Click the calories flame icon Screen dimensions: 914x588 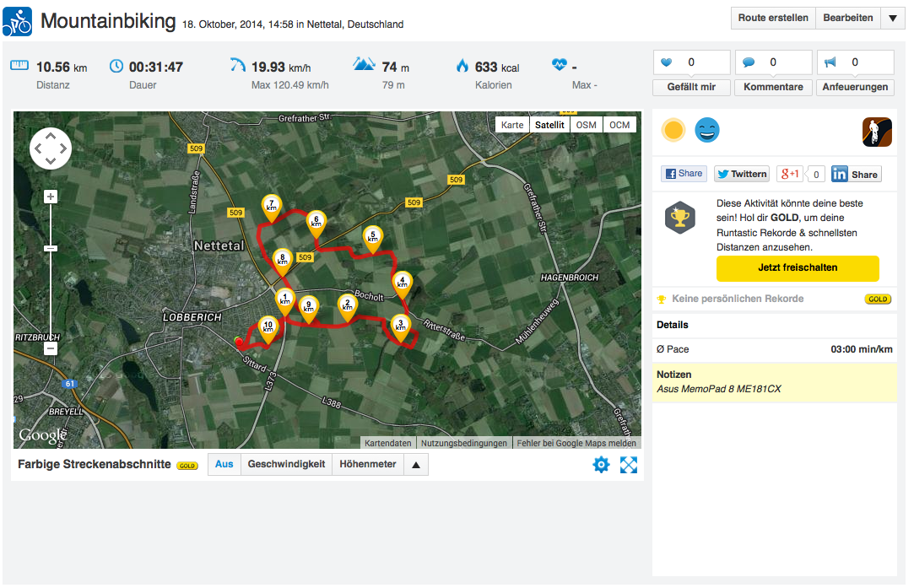pos(462,65)
